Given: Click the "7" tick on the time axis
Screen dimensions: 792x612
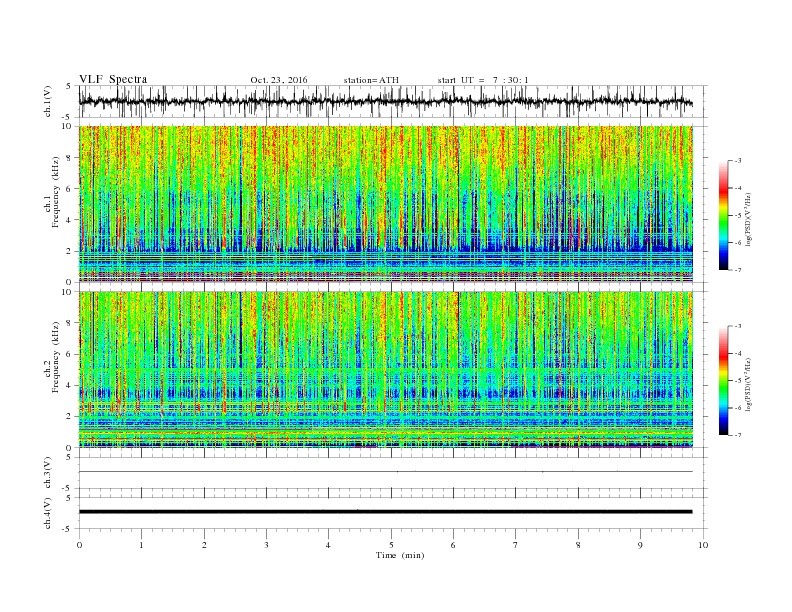Looking at the screenshot, I should coord(516,545).
